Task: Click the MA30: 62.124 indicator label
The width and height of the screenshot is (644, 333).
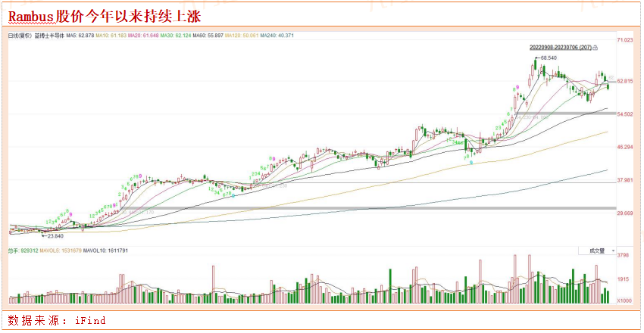Action: (175, 36)
